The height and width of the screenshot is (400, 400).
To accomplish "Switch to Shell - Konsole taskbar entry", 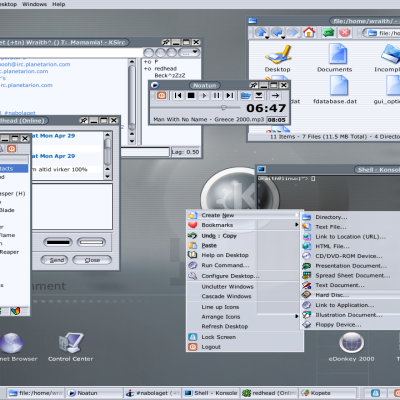I will point(211,393).
